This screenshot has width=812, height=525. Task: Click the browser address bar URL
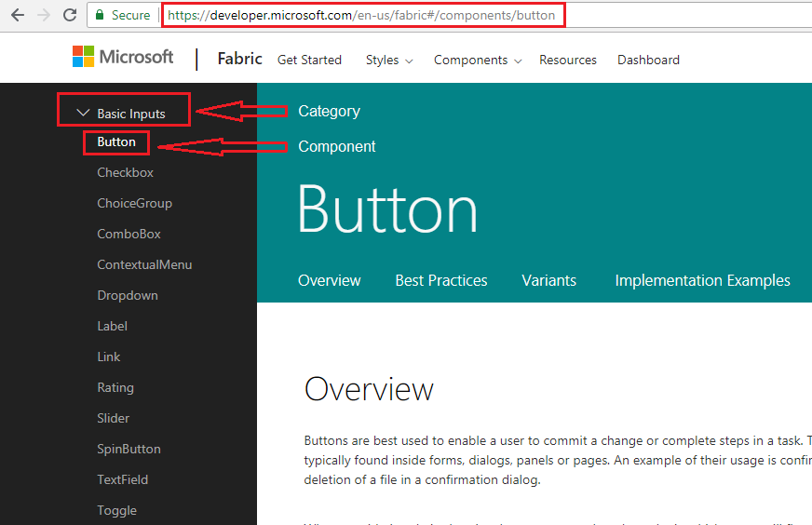(361, 15)
